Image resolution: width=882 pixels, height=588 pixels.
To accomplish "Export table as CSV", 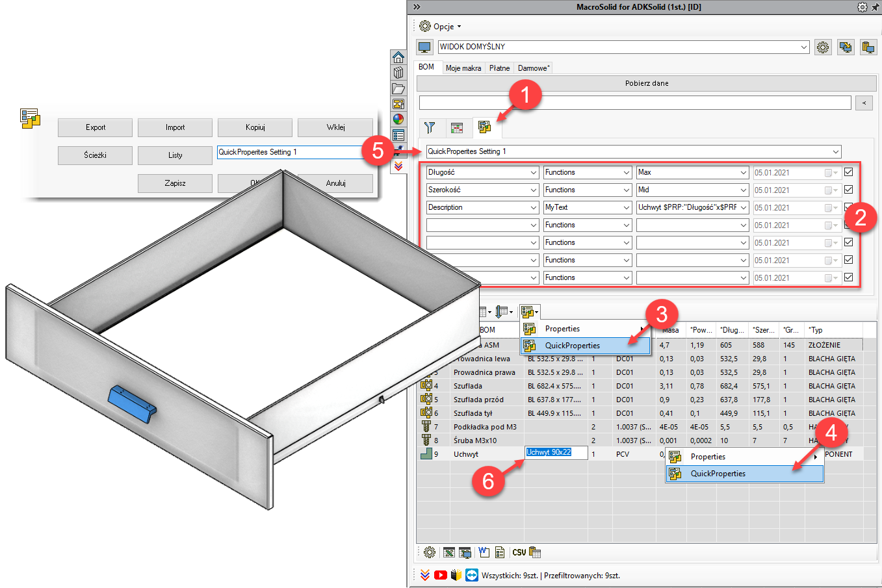I will 519,552.
